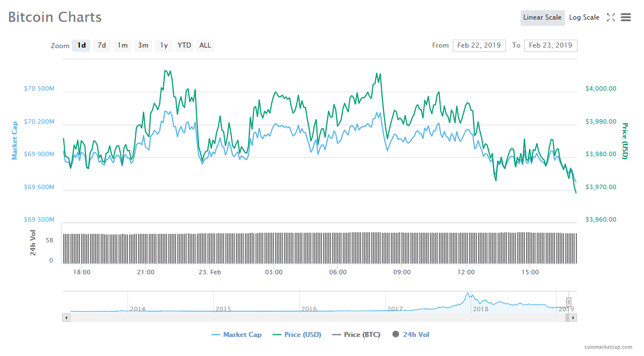
Task: Click the Market Cap axis title
Action: point(15,140)
